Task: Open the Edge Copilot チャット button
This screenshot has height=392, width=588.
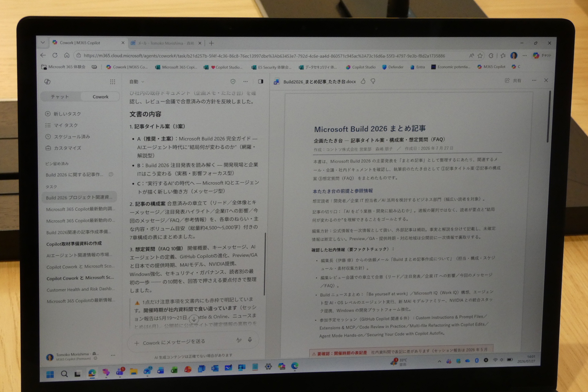Action: click(x=542, y=55)
